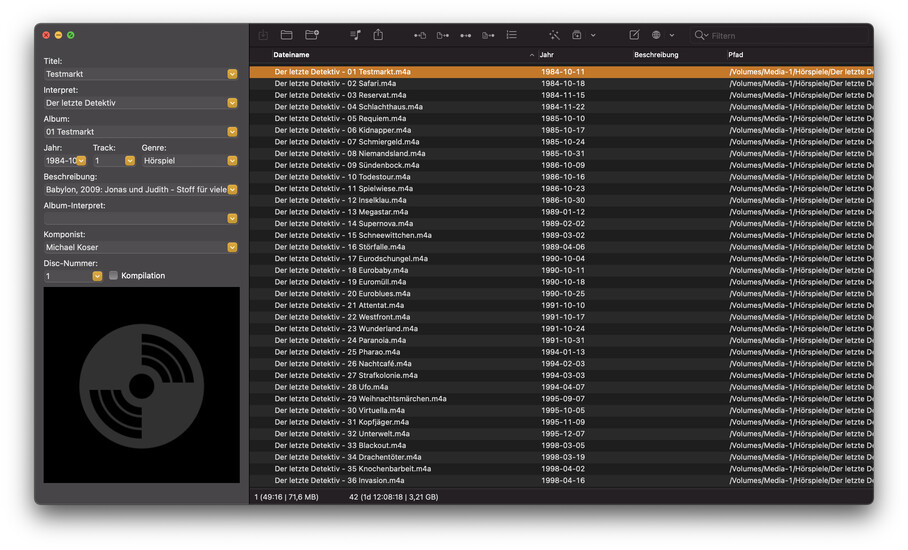
Task: Click status bar total 42 (1d 12:08:18 | 3,21 GB)
Action: pyautogui.click(x=394, y=497)
